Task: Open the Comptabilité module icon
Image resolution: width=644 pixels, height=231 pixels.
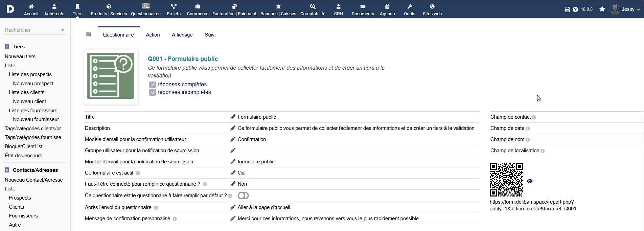Action: point(313,6)
